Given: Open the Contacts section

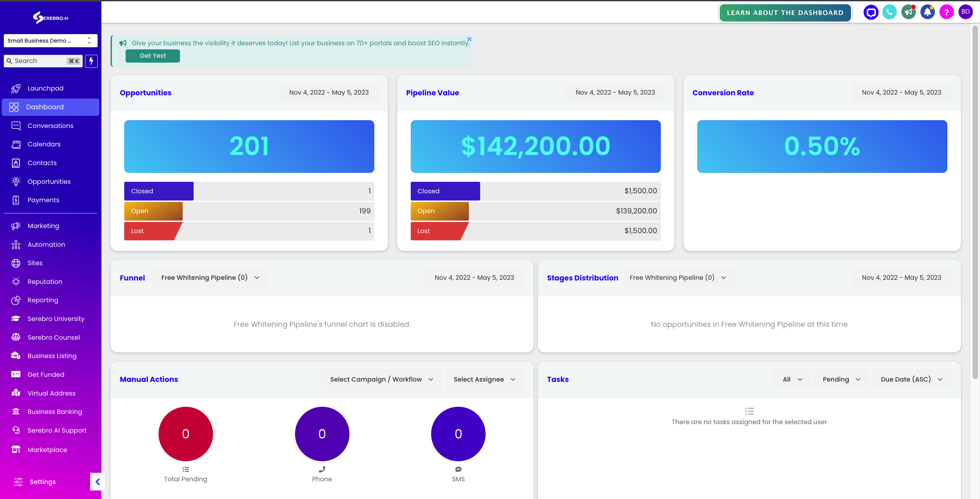Looking at the screenshot, I should coord(42,162).
